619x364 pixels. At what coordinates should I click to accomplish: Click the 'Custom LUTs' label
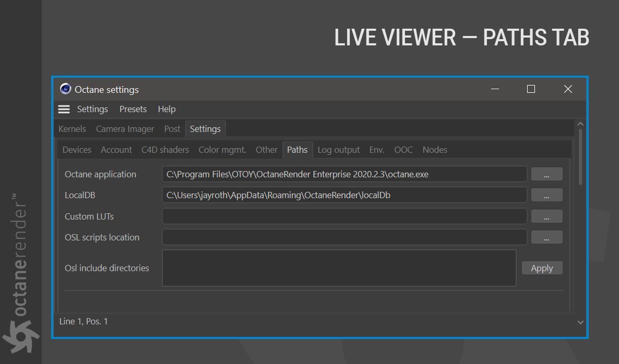(x=89, y=216)
